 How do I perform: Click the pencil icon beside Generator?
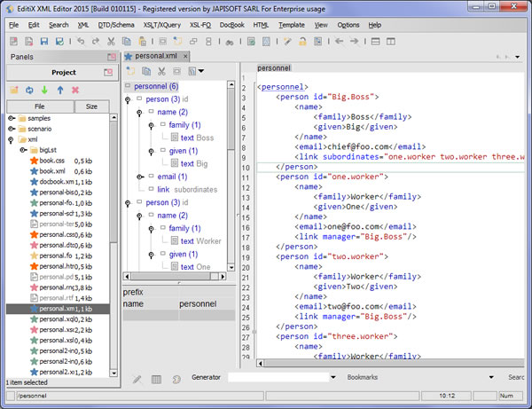click(x=137, y=379)
